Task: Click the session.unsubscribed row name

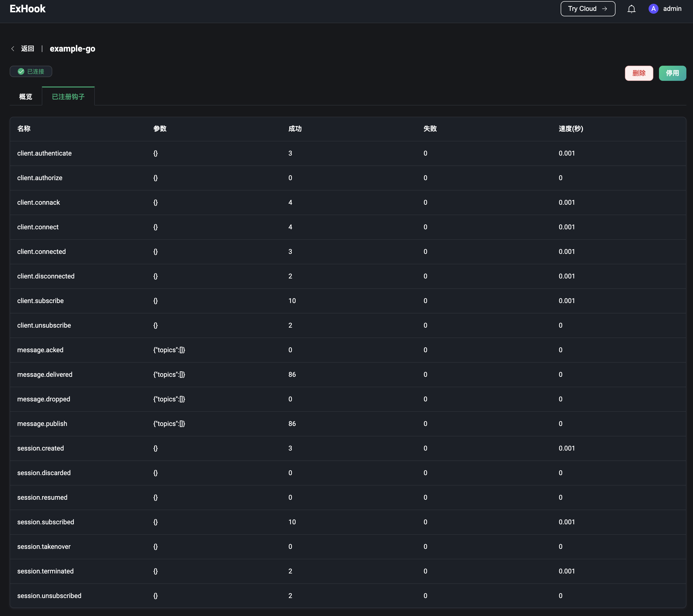Action: point(49,596)
